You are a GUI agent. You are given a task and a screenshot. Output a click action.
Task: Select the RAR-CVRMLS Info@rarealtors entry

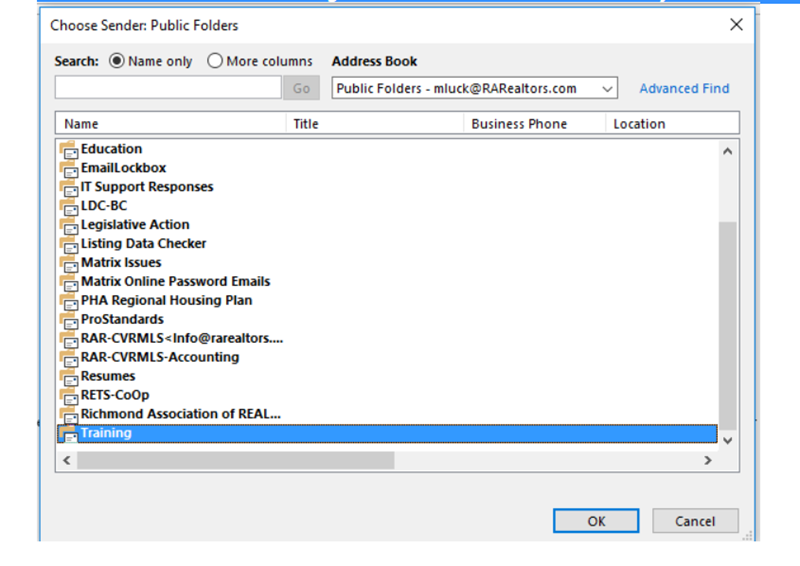pyautogui.click(x=182, y=338)
